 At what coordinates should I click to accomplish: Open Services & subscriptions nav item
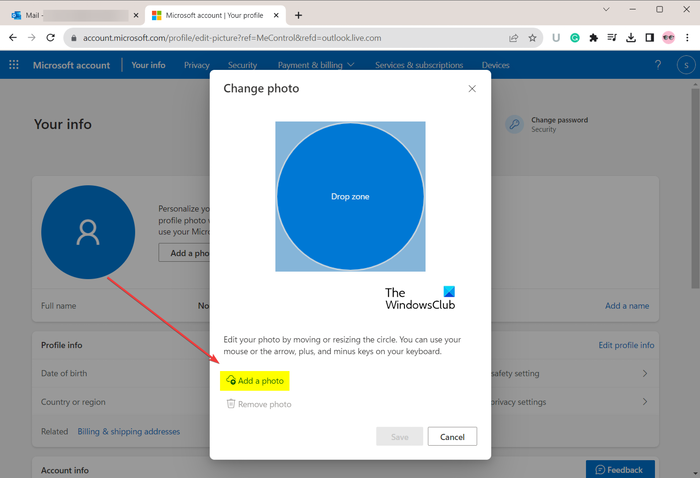(419, 65)
